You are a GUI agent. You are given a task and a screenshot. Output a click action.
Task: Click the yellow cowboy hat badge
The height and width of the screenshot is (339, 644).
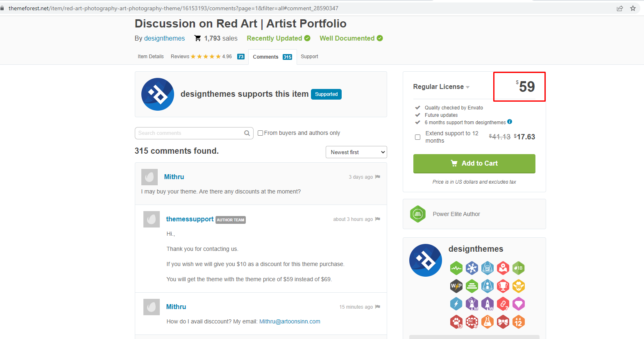(x=518, y=286)
